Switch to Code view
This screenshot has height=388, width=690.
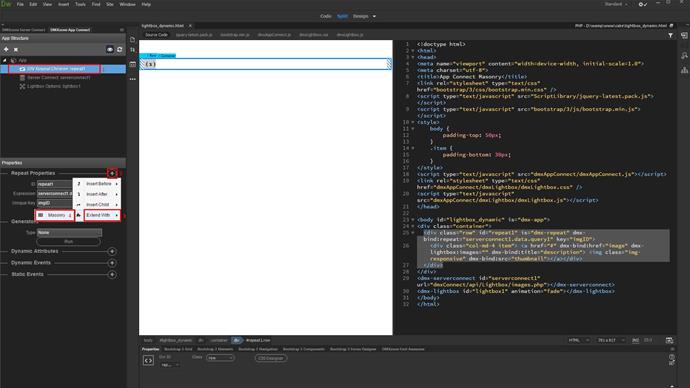(x=326, y=16)
